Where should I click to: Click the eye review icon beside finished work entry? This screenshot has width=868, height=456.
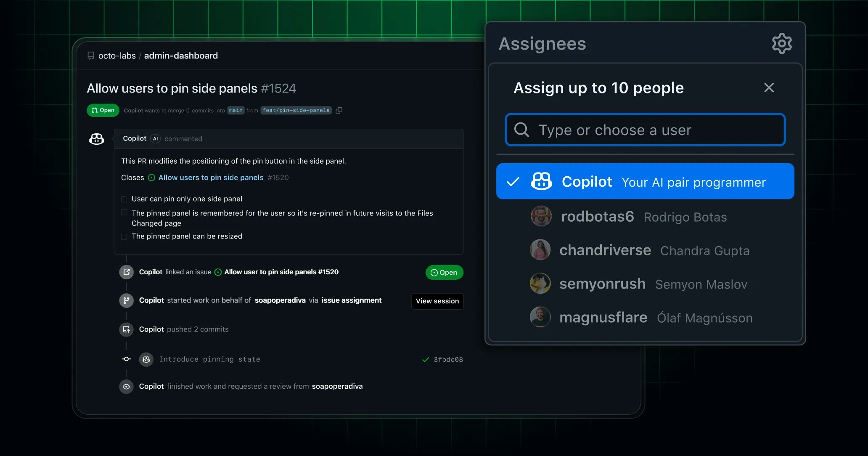point(126,386)
